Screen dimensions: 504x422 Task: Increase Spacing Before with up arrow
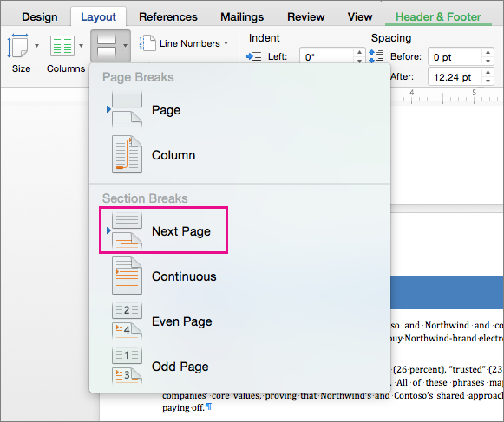[x=488, y=52]
